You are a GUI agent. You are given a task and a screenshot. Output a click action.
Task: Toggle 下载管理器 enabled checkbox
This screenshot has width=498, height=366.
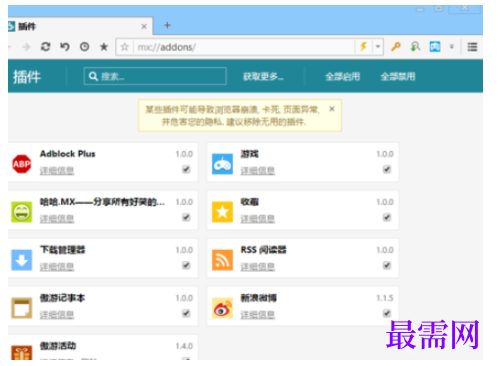coord(186,265)
